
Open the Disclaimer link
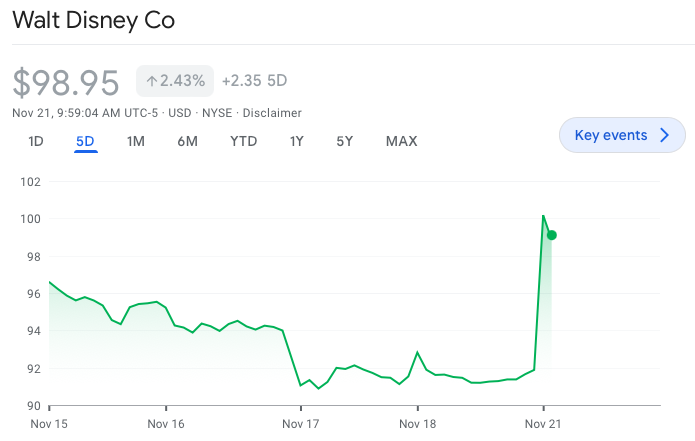[x=272, y=113]
